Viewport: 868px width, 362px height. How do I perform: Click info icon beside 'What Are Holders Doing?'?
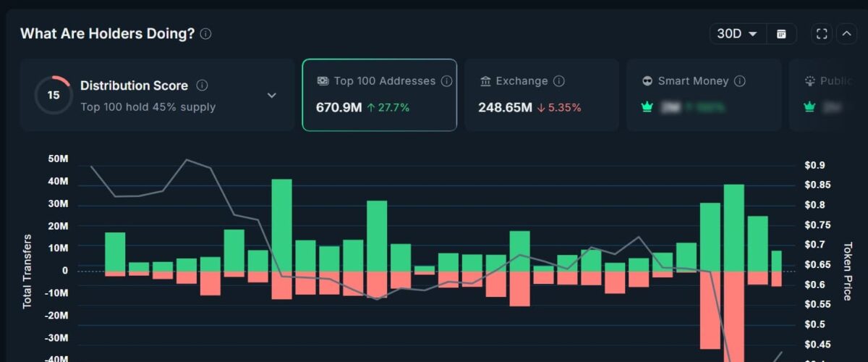coord(206,34)
